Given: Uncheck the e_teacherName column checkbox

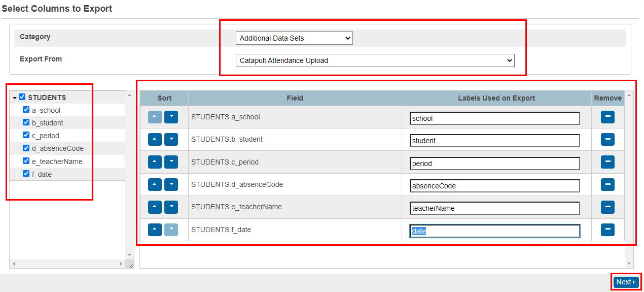Looking at the screenshot, I should pyautogui.click(x=26, y=161).
